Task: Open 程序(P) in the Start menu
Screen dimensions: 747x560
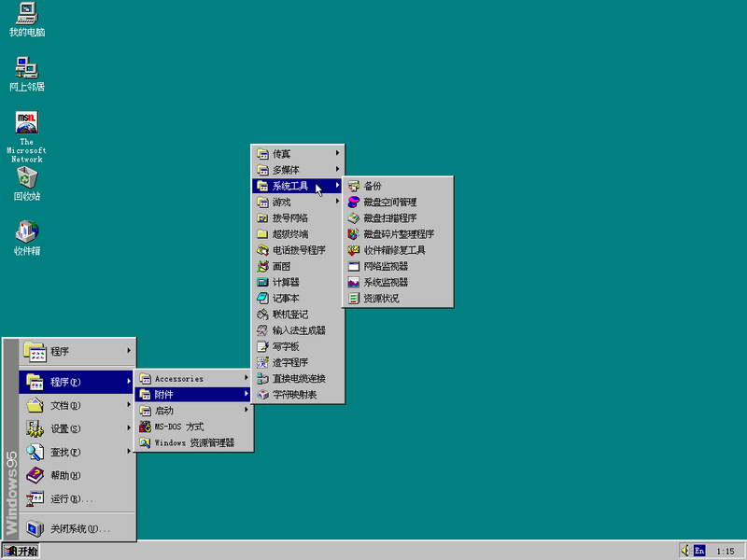Action: (x=77, y=382)
